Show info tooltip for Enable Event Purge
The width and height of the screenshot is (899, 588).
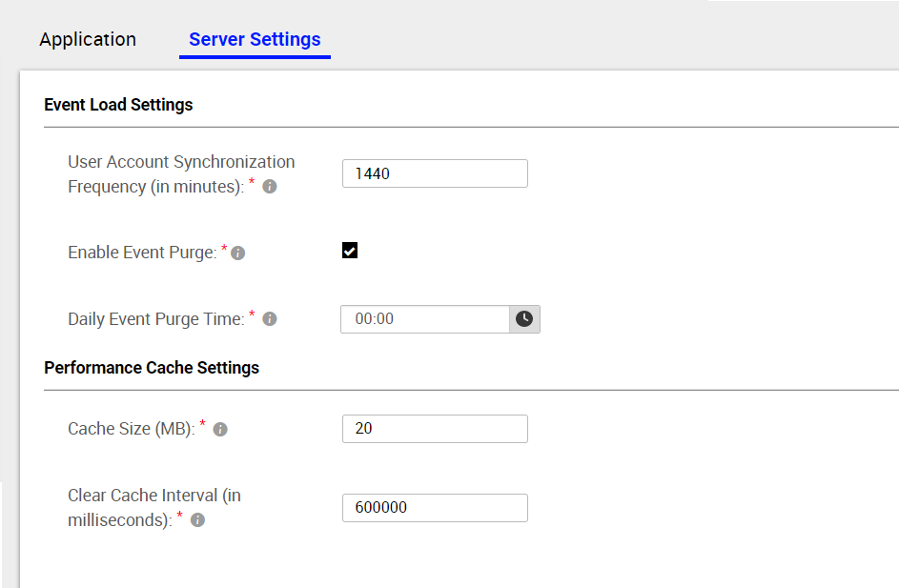[x=238, y=253]
